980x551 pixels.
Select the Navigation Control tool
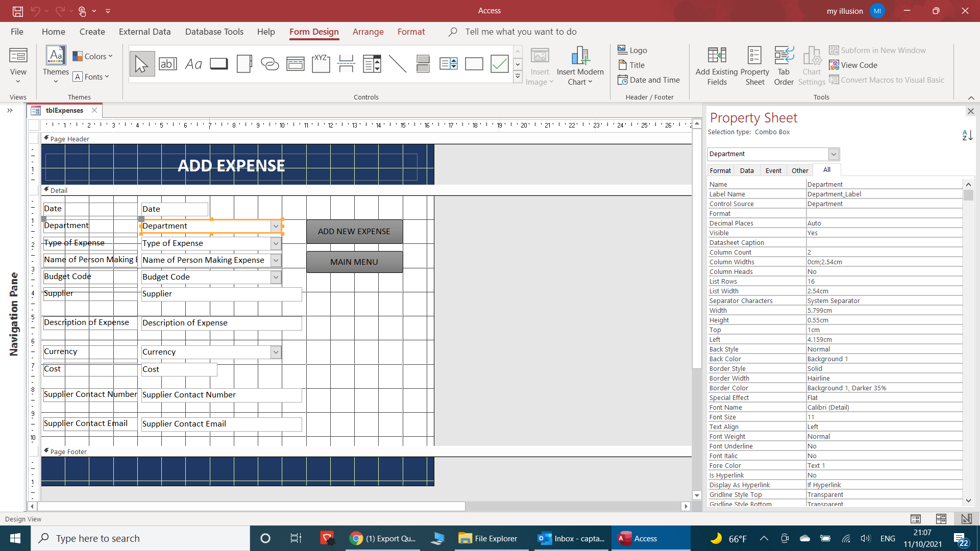coord(296,64)
